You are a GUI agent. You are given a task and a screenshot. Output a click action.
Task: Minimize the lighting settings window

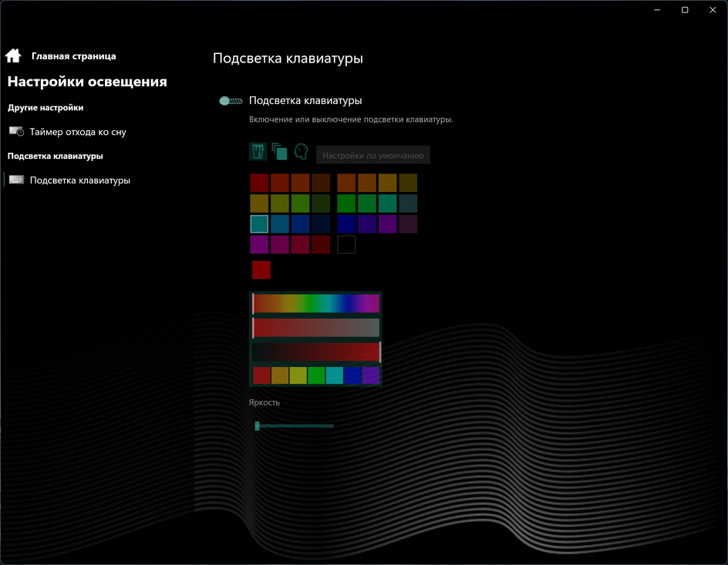[x=657, y=10]
